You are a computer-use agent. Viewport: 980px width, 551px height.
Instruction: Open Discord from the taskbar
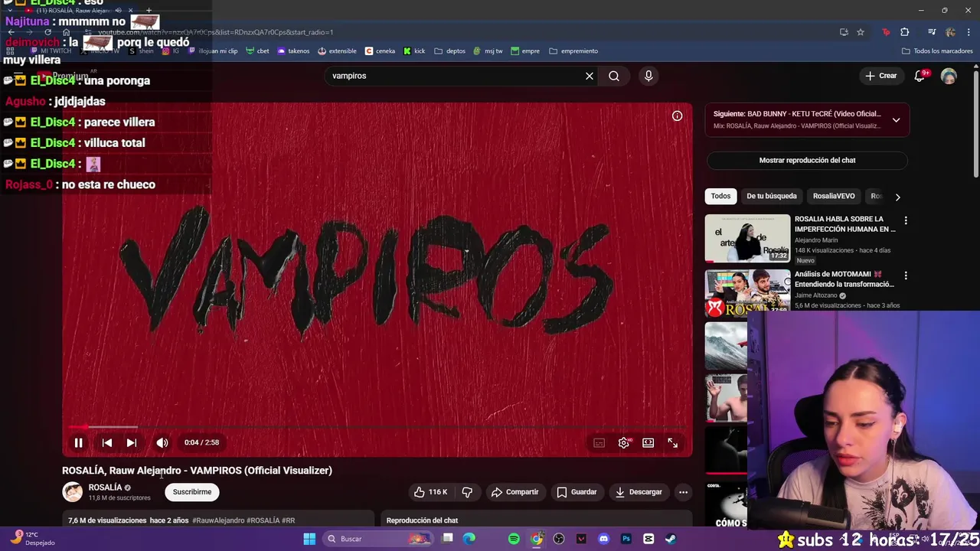(604, 539)
